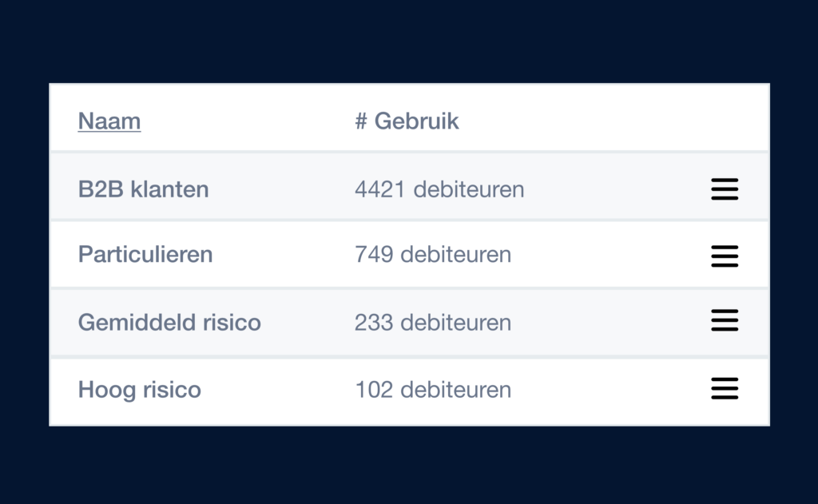This screenshot has height=504, width=818.
Task: Click the Particulieren row menu icon
Action: [x=725, y=256]
